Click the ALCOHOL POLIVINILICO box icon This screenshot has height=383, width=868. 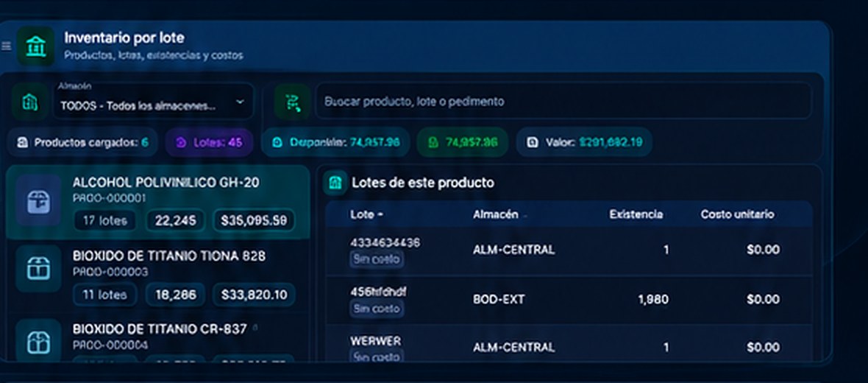click(x=38, y=200)
